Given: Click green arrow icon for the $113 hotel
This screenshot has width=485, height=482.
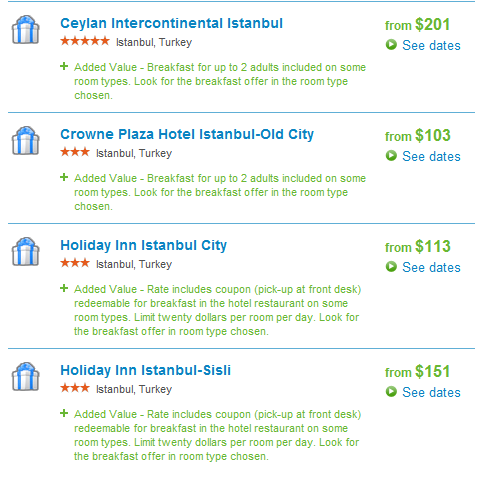Looking at the screenshot, I should point(391,267).
